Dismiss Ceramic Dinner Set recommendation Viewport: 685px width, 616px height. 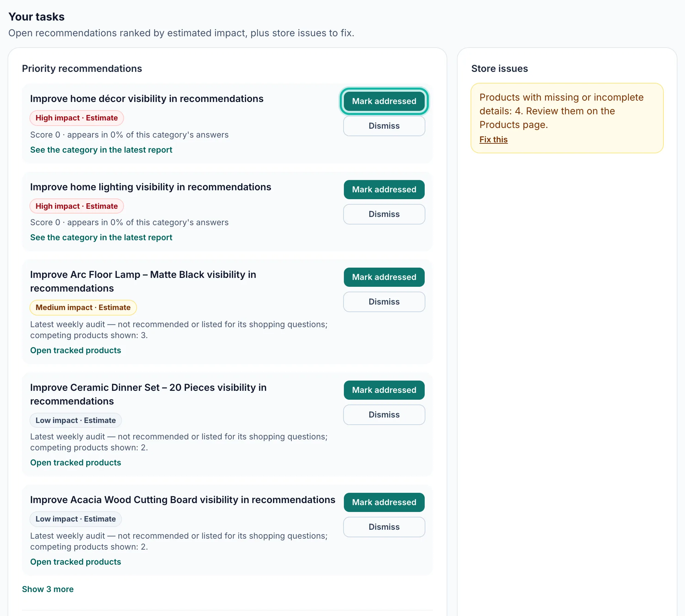click(384, 415)
